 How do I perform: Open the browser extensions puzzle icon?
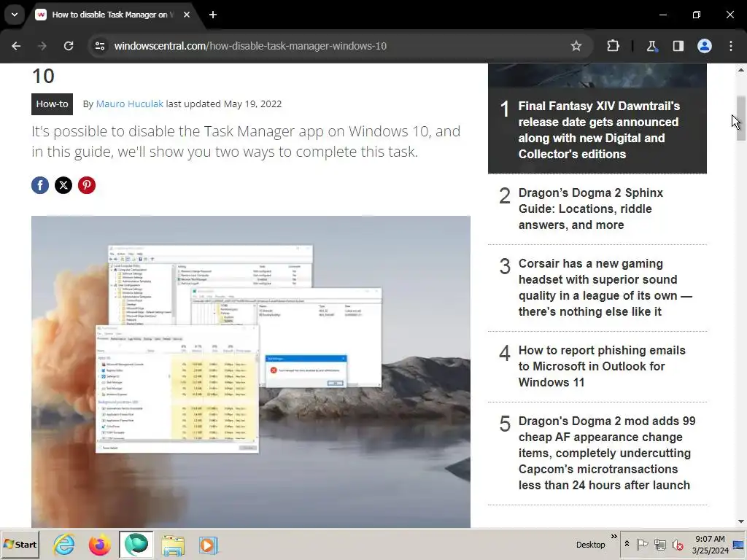point(613,46)
